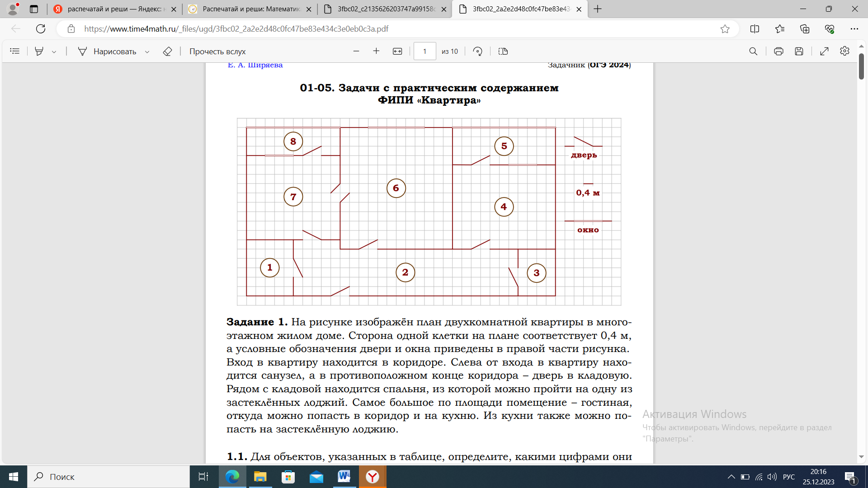Click the Е. А. Ширяева author link

(255, 65)
